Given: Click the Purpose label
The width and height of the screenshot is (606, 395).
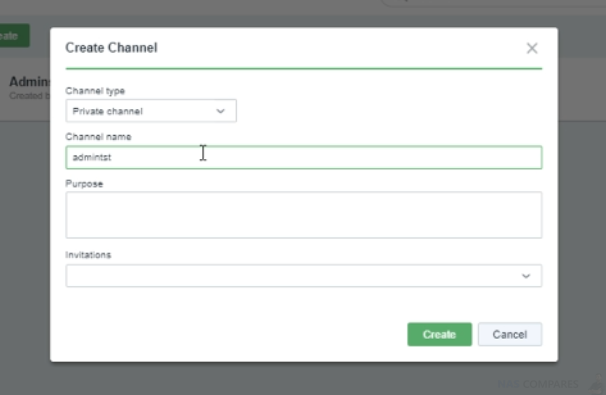Looking at the screenshot, I should click(84, 184).
